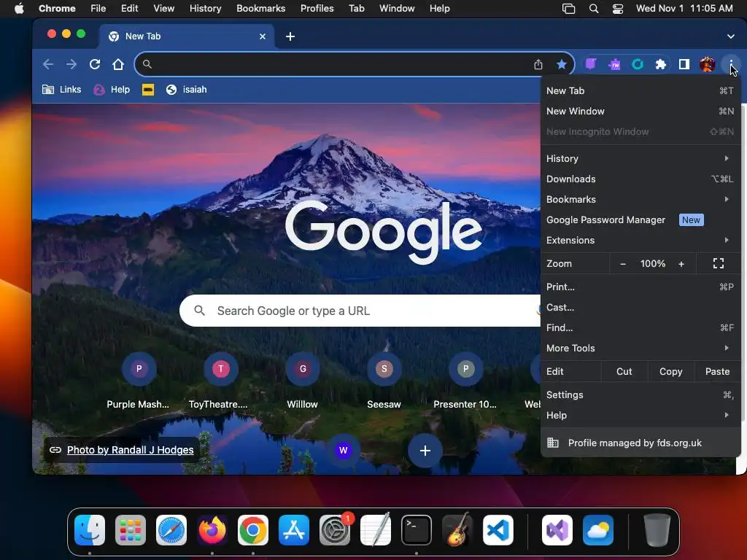Select Cast... in the menu
This screenshot has height=560, width=747.
[x=640, y=308]
